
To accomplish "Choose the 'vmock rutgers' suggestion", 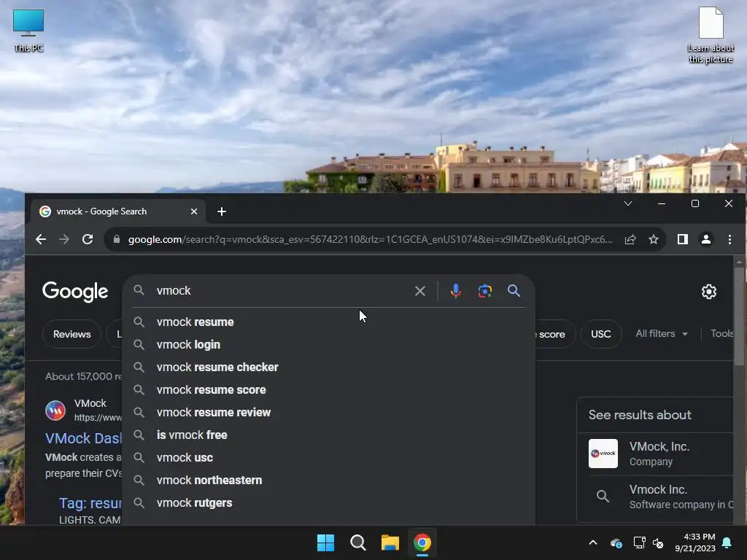I will [329, 503].
